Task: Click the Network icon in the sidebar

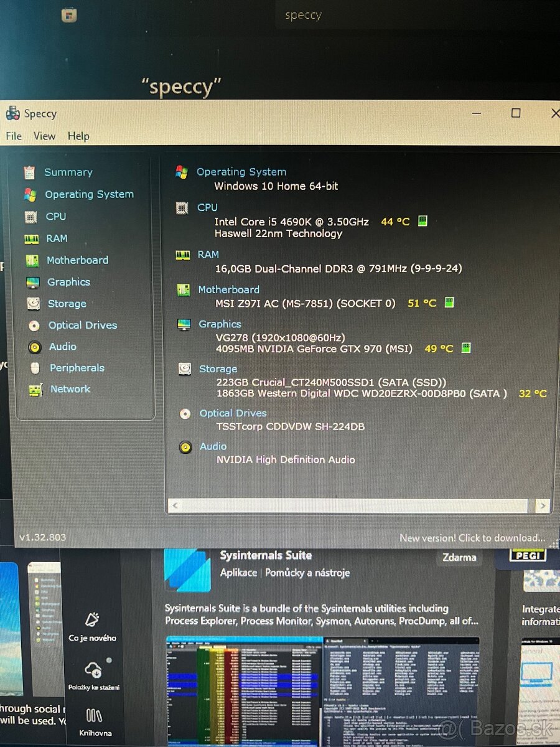Action: (x=34, y=389)
